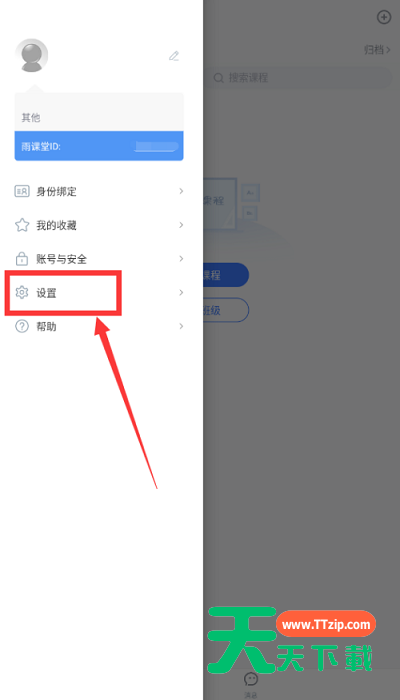Click the lock icon beside 账号与安全
The image size is (400, 700).
coord(22,258)
